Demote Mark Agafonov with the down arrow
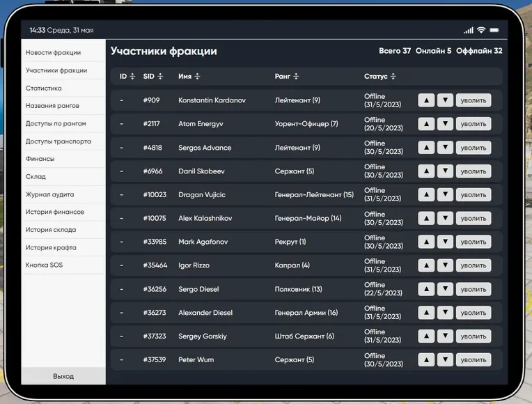 [x=445, y=242]
